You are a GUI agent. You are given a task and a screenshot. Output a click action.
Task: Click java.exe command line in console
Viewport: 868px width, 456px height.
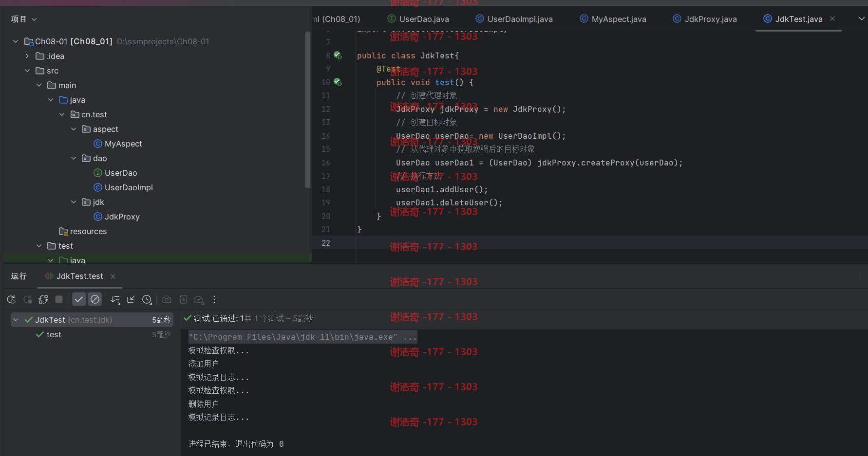click(302, 337)
